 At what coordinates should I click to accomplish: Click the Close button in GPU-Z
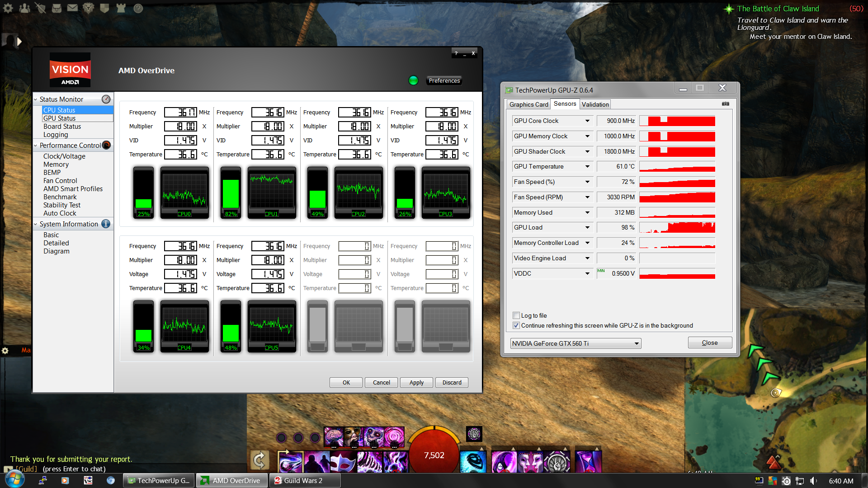coord(710,343)
